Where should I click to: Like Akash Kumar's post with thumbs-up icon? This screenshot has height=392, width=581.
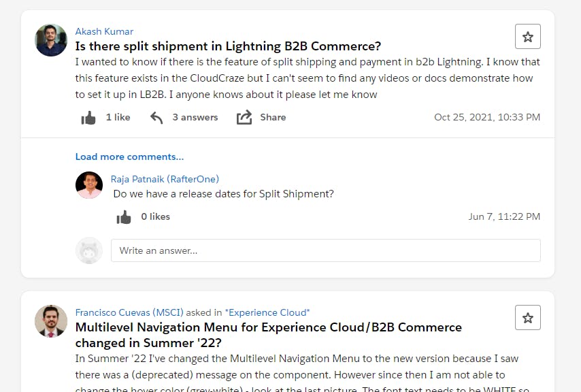pyautogui.click(x=88, y=118)
